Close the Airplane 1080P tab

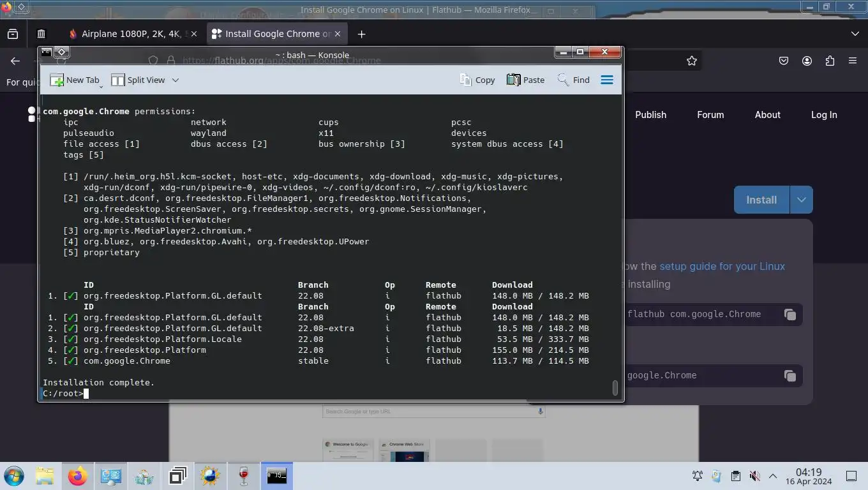coord(194,34)
